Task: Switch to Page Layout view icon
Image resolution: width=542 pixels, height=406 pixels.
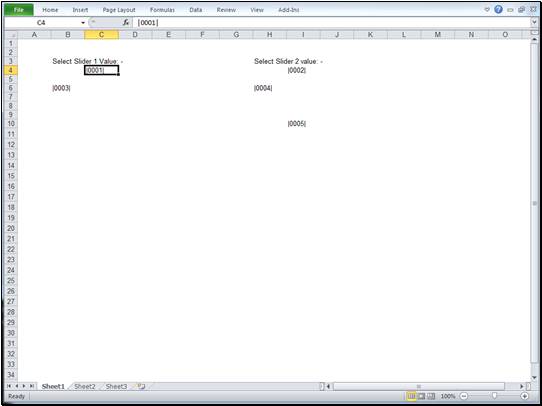Action: (421, 396)
